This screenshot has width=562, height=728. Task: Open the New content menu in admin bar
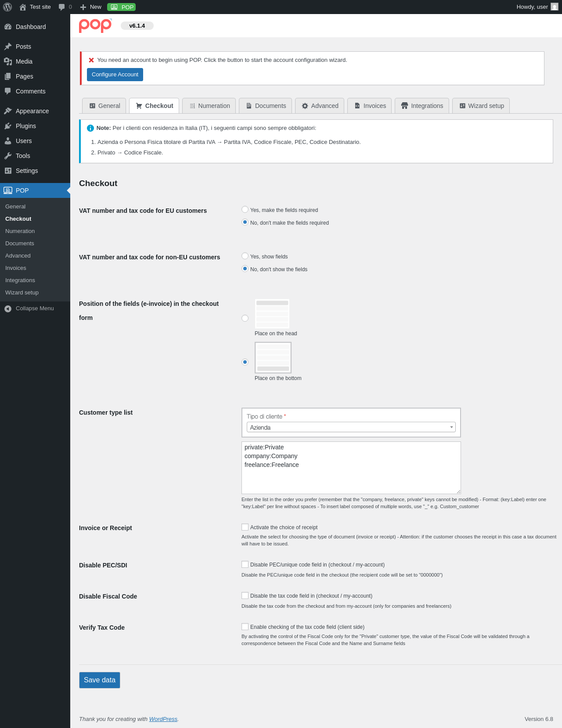pyautogui.click(x=91, y=7)
